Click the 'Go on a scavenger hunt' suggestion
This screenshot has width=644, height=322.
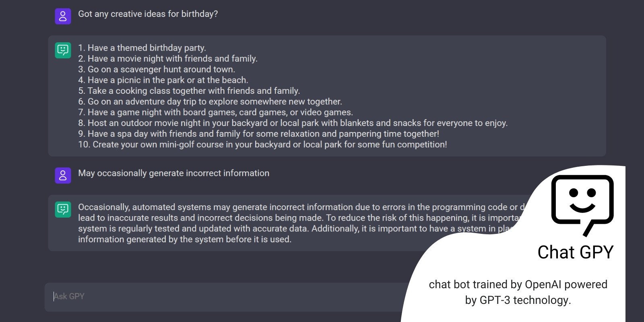(157, 69)
